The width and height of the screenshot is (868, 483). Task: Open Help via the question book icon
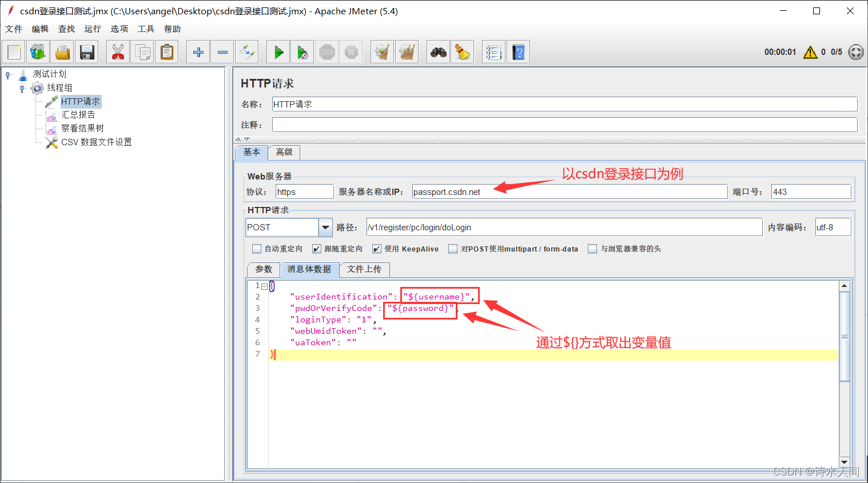[x=518, y=52]
